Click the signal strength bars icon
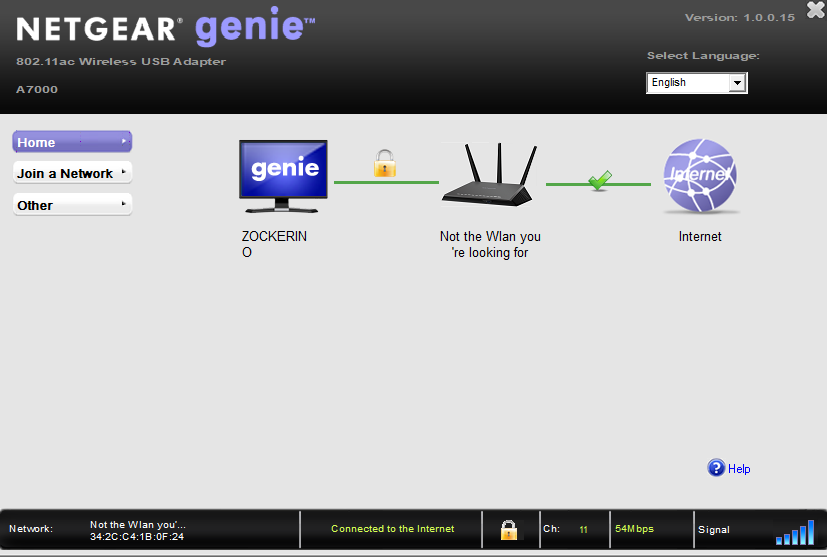The width and height of the screenshot is (827, 557). [795, 532]
